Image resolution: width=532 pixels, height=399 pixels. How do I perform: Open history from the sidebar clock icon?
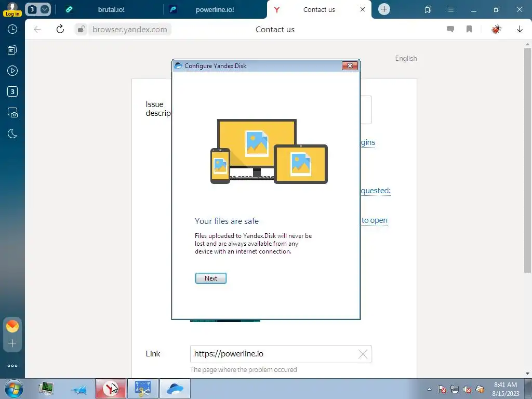[12, 29]
